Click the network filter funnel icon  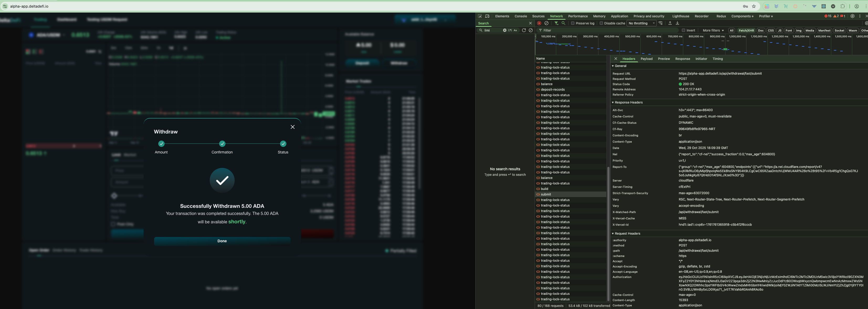(556, 23)
